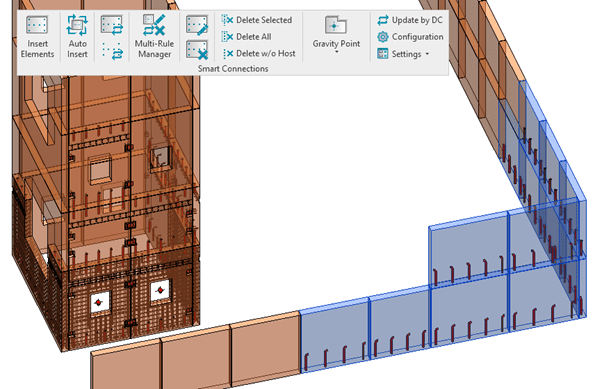Expand the Gravity Point dropdown arrow
The height and width of the screenshot is (389, 602).
[336, 52]
